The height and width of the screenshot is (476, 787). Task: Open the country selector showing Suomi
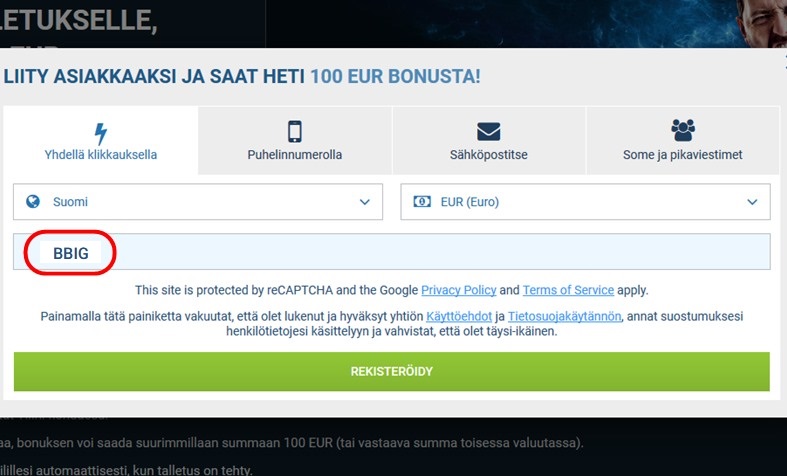[x=197, y=202]
